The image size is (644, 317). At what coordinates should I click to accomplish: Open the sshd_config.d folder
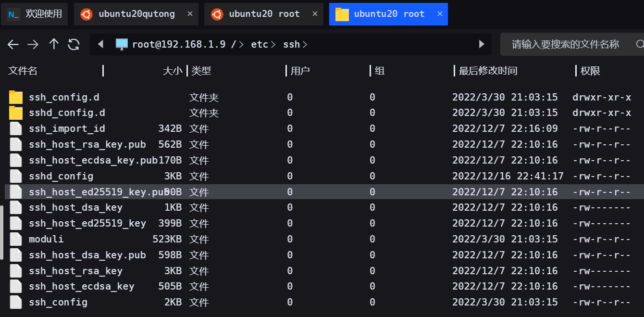point(67,113)
